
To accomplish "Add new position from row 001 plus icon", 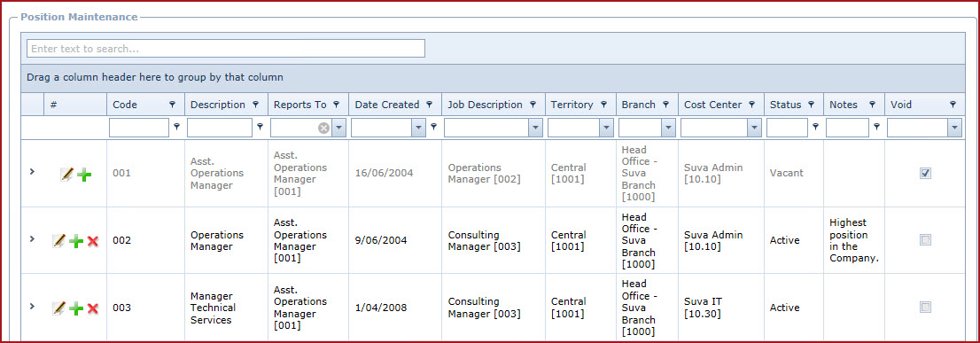I will pyautogui.click(x=84, y=175).
